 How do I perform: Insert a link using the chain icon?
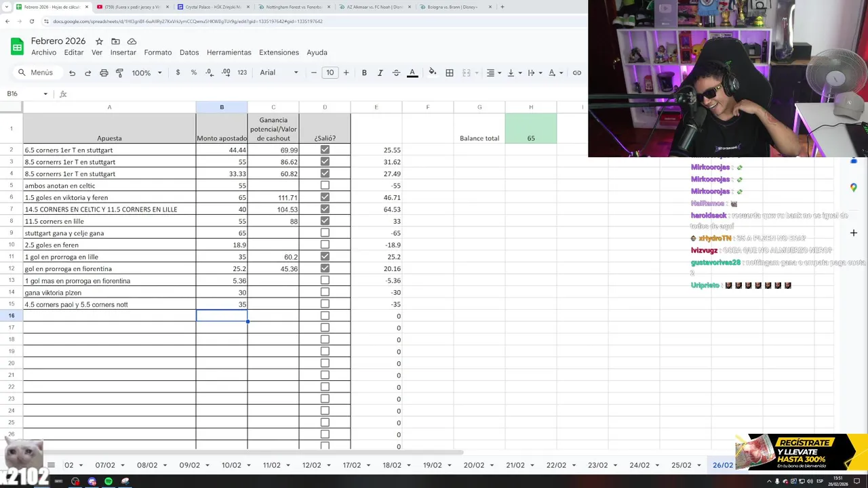click(x=576, y=73)
